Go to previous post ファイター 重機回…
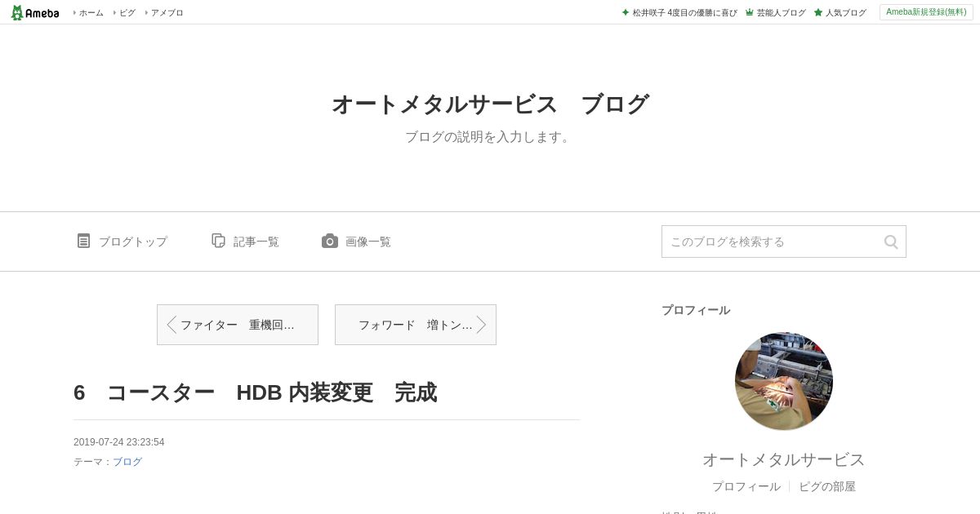Viewport: 980px width, 514px height. 238,325
